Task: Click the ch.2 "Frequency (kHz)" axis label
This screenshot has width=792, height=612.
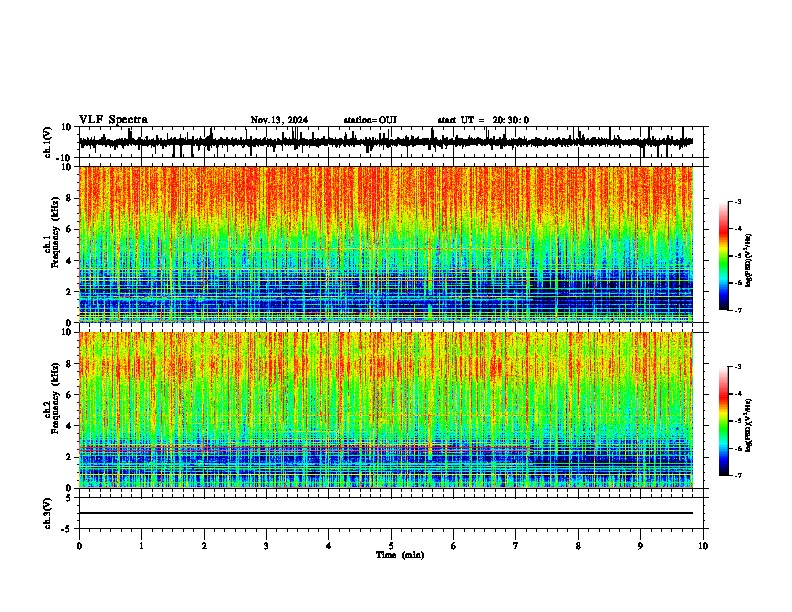Action: tap(55, 398)
